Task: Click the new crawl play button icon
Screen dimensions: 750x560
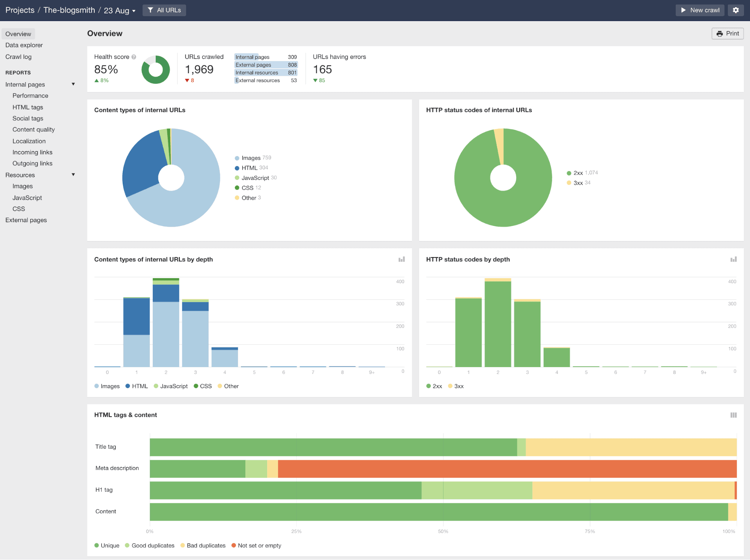Action: (x=684, y=10)
